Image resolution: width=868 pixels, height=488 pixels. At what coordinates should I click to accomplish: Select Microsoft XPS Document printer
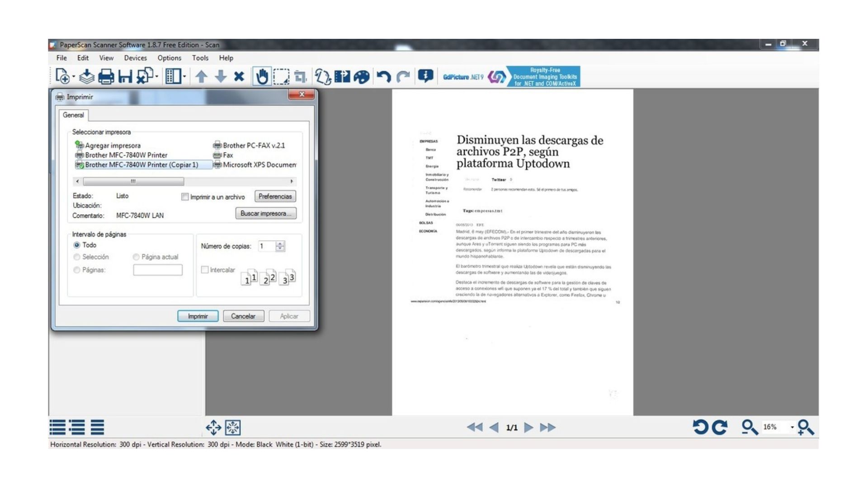tap(255, 165)
